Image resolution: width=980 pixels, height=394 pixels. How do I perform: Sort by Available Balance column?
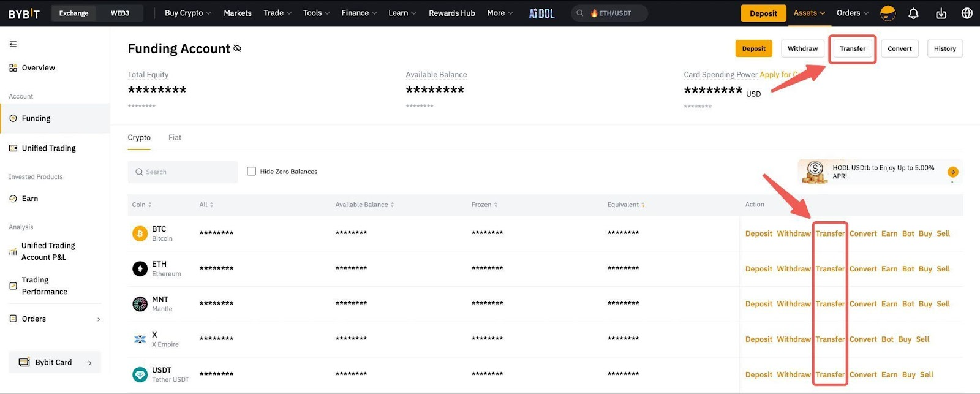364,205
